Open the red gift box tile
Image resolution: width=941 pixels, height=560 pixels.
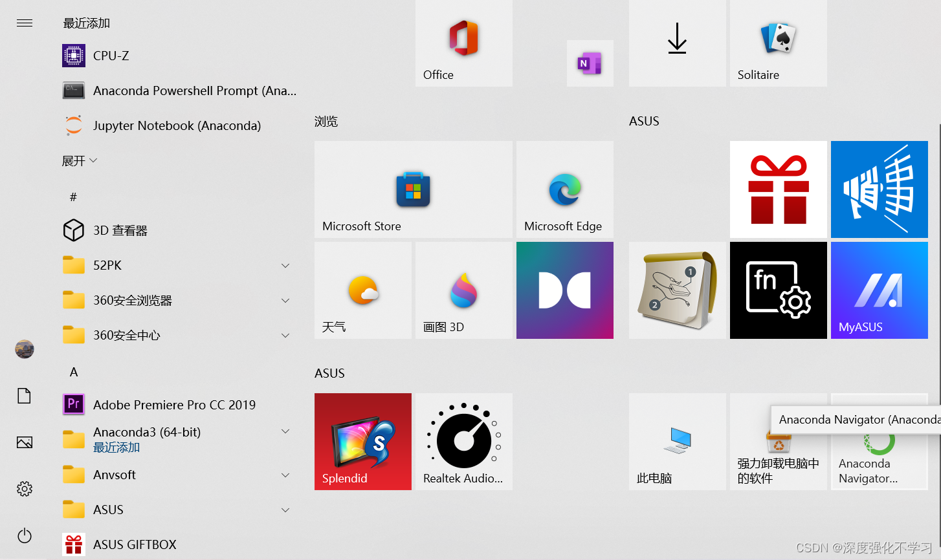pos(779,189)
